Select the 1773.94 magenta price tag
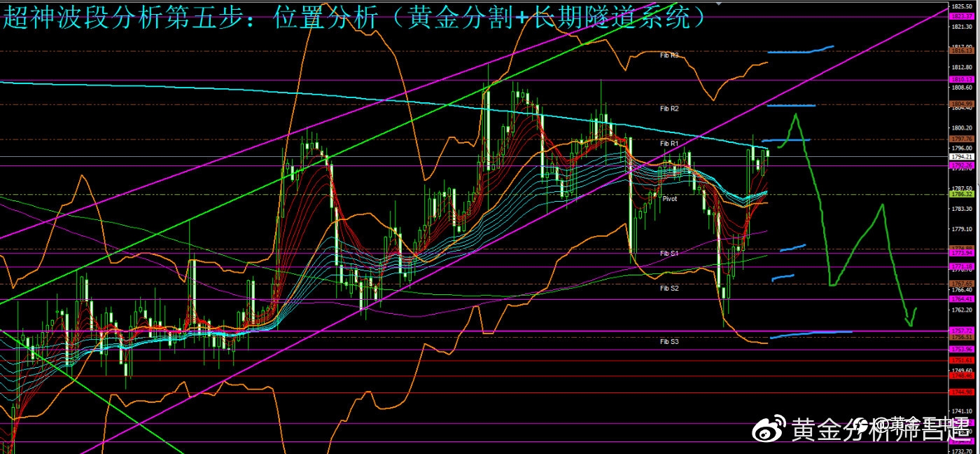980x454 pixels. 962,253
